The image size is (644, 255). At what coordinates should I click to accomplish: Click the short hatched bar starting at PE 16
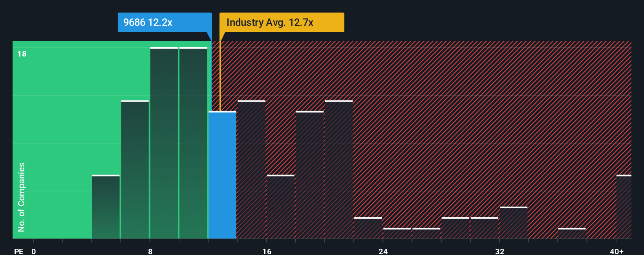(x=280, y=207)
